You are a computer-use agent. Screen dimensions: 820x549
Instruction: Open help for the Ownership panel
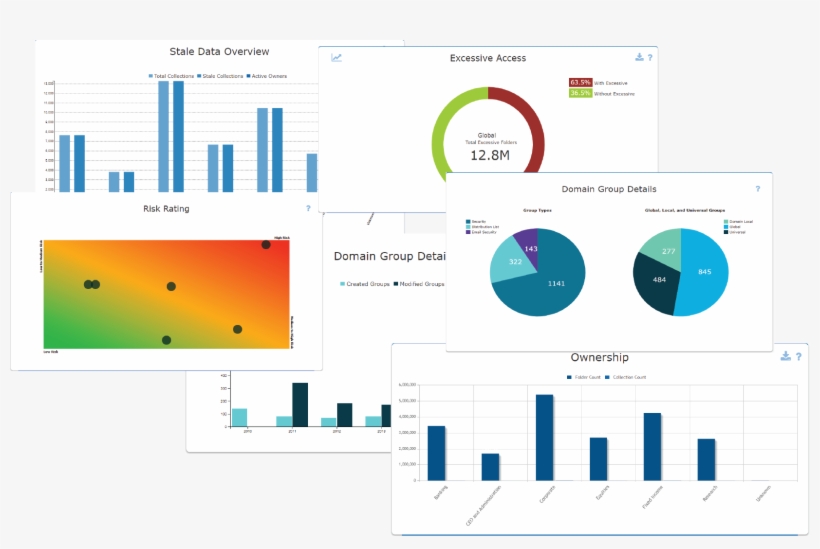click(798, 356)
